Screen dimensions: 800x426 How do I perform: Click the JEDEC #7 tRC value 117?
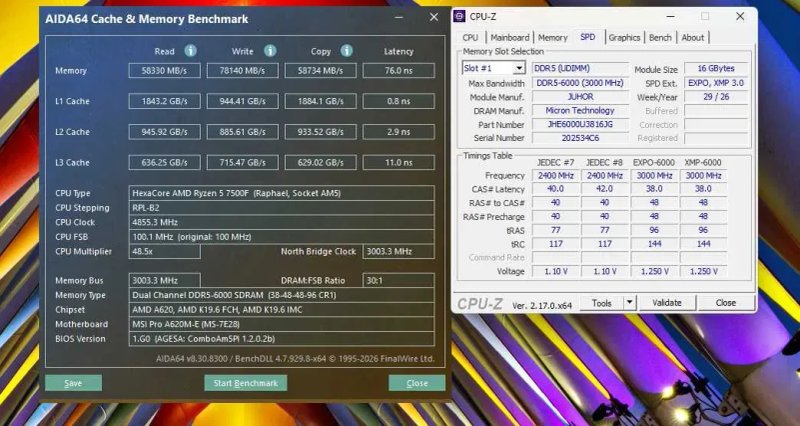pyautogui.click(x=556, y=244)
